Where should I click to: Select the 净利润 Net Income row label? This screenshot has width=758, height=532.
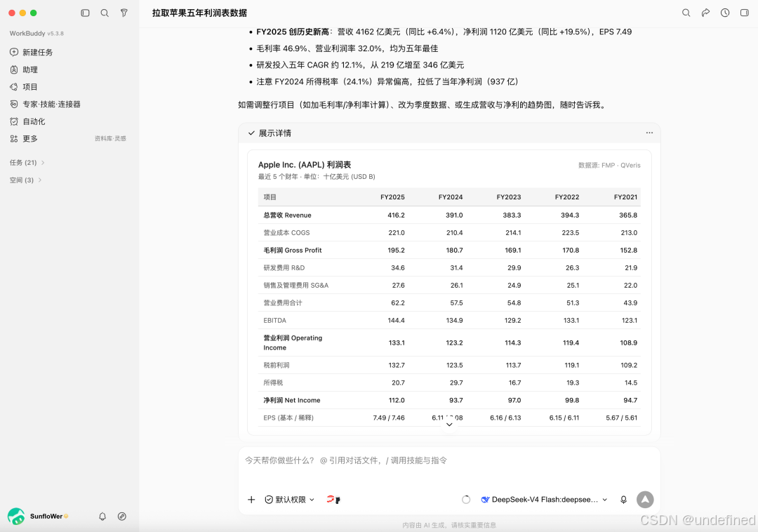[291, 400]
